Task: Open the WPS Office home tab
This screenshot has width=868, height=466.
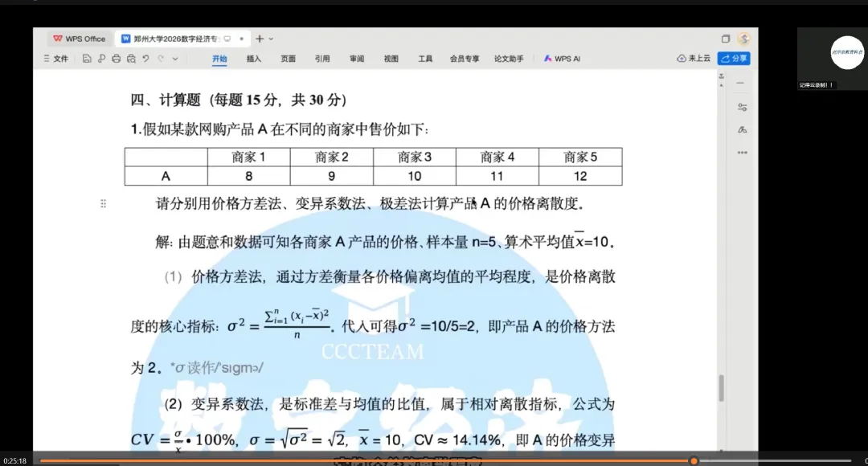Action: [x=79, y=39]
